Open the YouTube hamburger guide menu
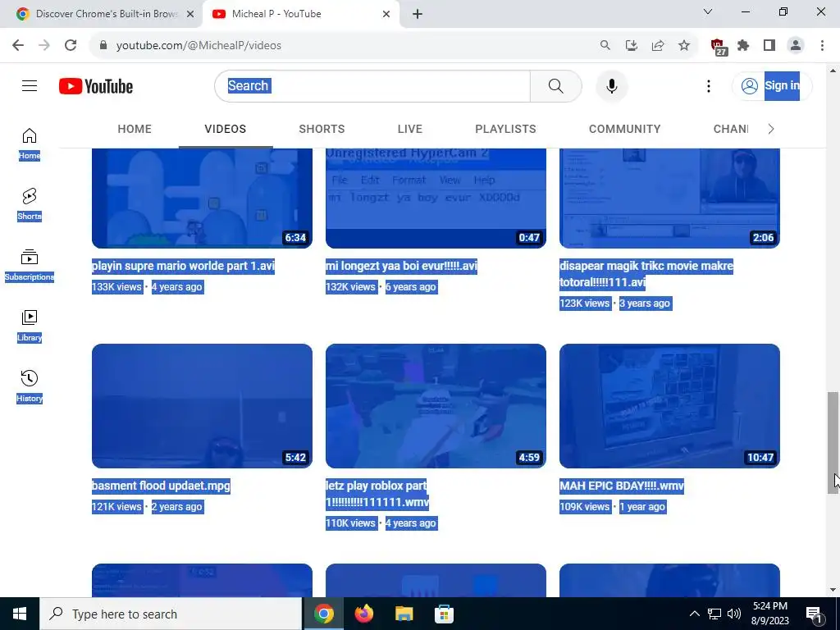The width and height of the screenshot is (840, 630). pyautogui.click(x=30, y=85)
